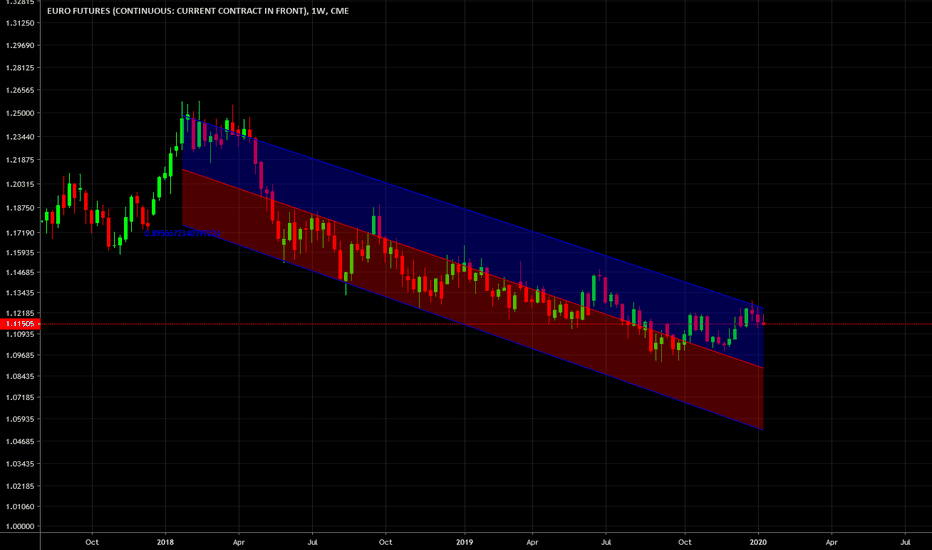
Task: Click the 1.20315 price axis label
Action: coord(20,184)
